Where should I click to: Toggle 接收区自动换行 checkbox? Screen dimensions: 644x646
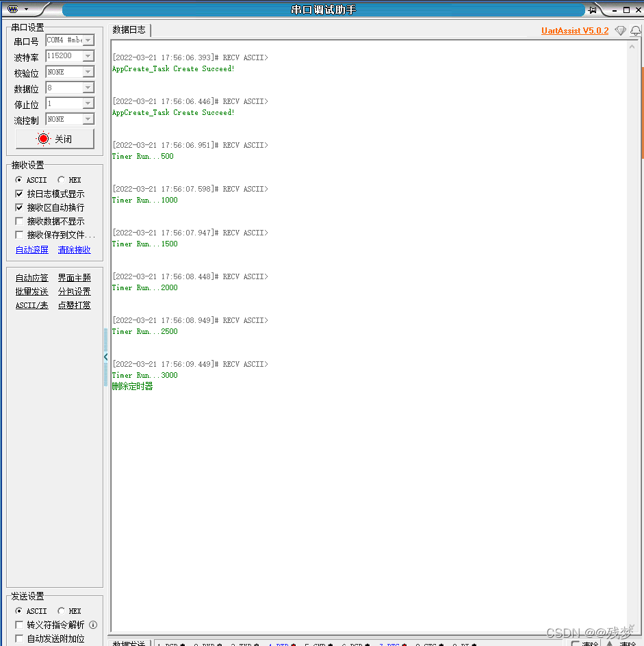tap(19, 207)
